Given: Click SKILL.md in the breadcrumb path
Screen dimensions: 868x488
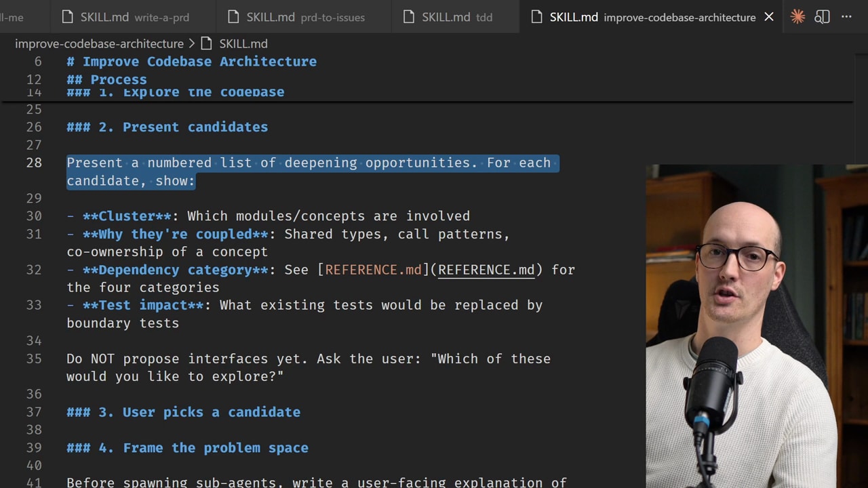Looking at the screenshot, I should pos(243,43).
